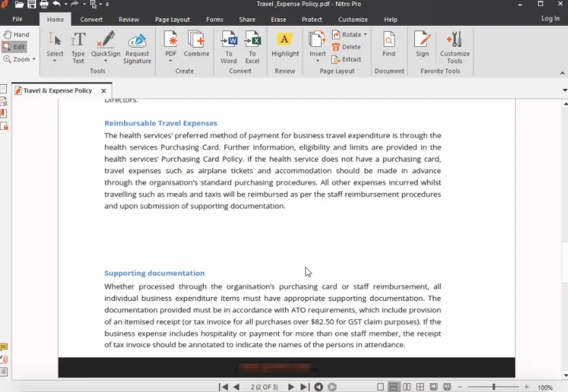Screen dimensions: 568x392
Task: Expand the quick access select tool dropdown
Action: pos(101,4)
